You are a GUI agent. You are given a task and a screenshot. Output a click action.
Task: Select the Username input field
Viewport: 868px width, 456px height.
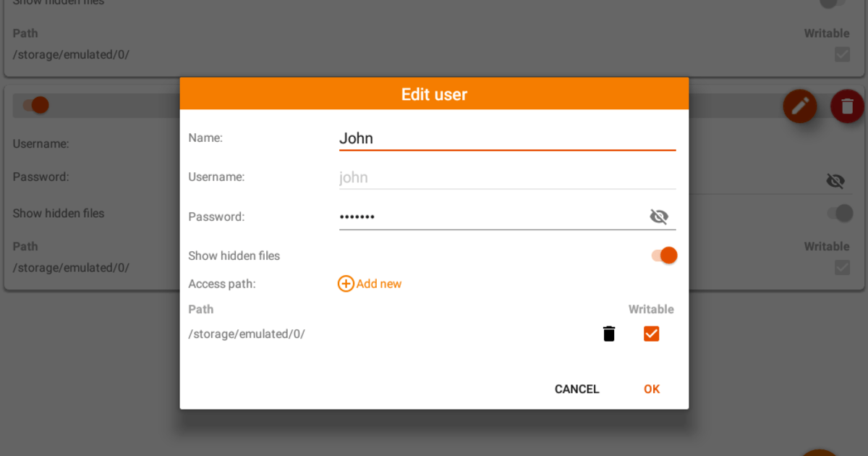coord(506,177)
